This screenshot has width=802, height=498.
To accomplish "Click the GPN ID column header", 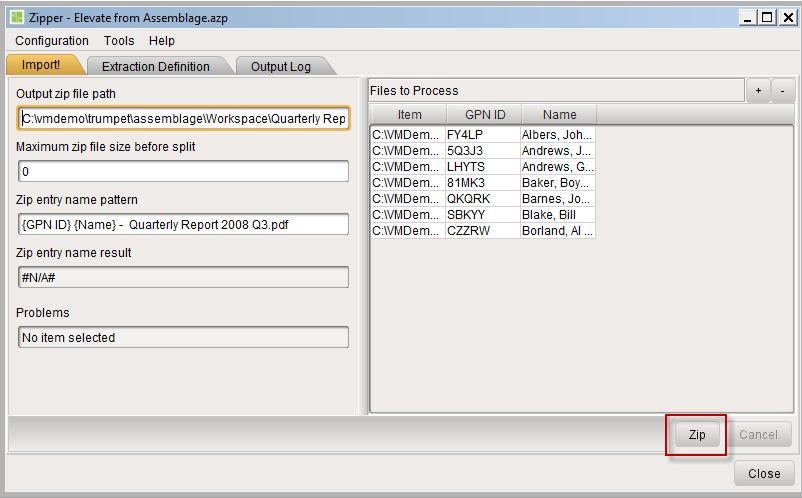I will [x=484, y=115].
